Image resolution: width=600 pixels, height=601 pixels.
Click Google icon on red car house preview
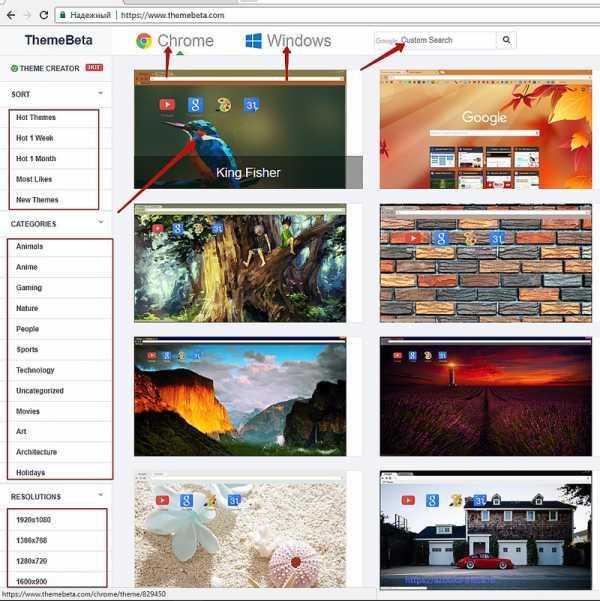pyautogui.click(x=432, y=500)
